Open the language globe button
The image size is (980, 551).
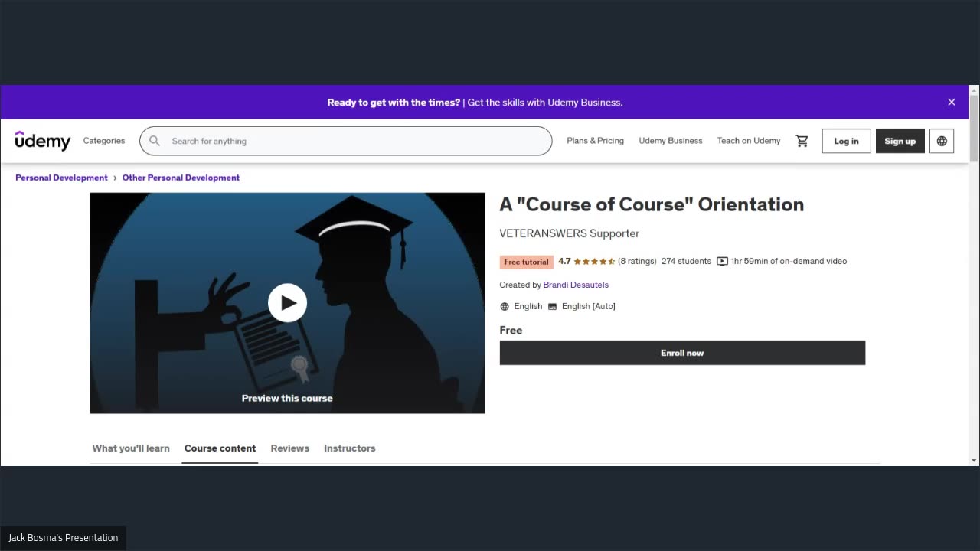point(942,141)
